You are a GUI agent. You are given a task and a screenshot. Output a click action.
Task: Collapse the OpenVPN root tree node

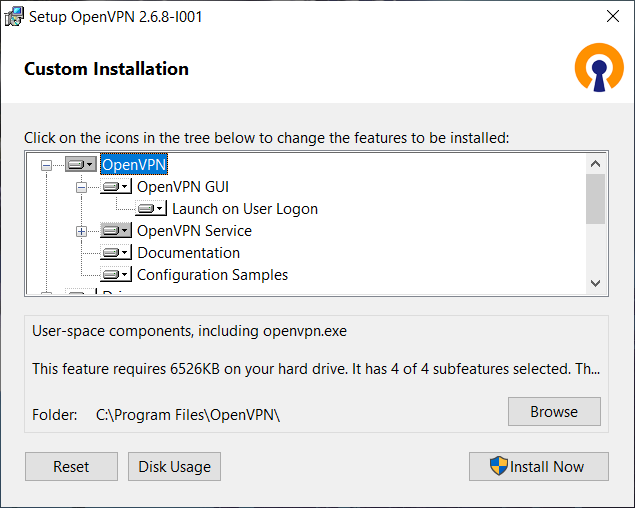click(x=47, y=165)
